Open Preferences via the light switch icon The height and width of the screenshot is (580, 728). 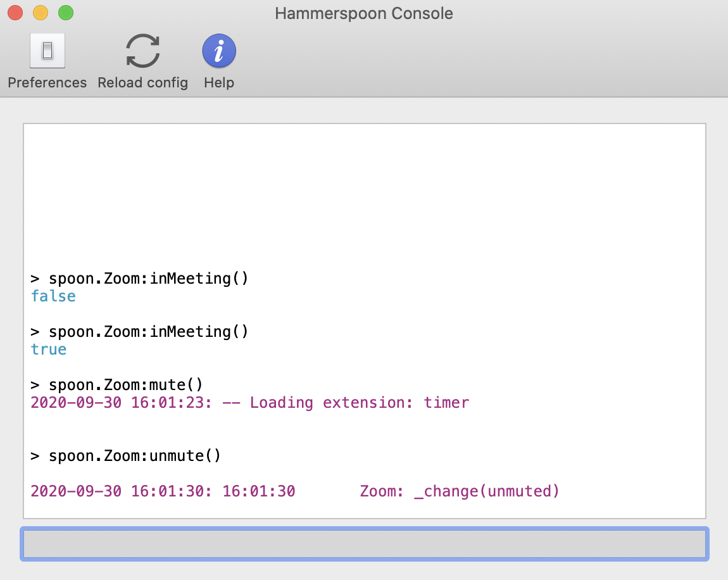click(47, 51)
